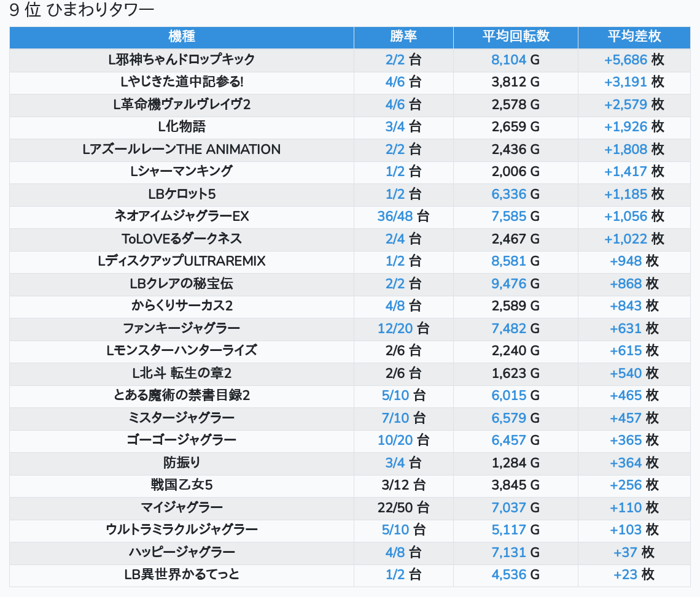Click the 1,284 G average spins value

pyautogui.click(x=516, y=463)
